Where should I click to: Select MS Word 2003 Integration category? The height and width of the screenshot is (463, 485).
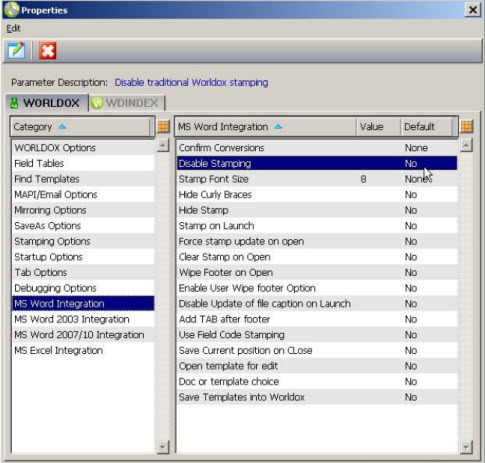[83, 319]
